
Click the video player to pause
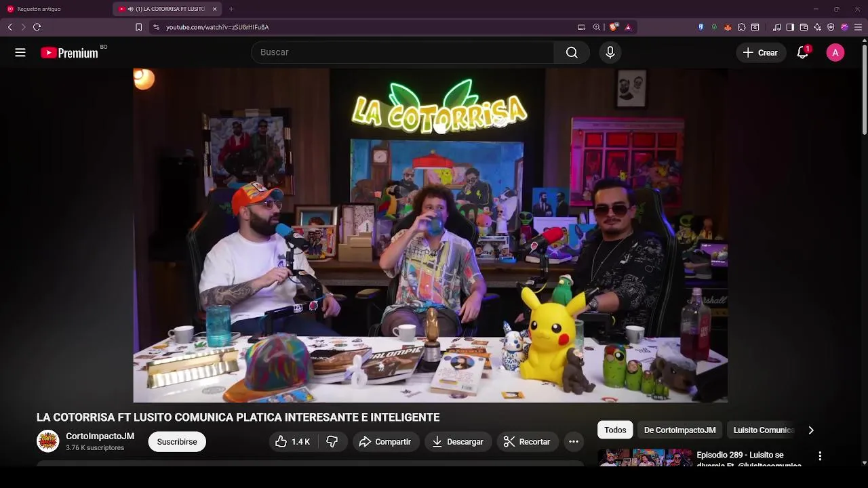click(430, 235)
